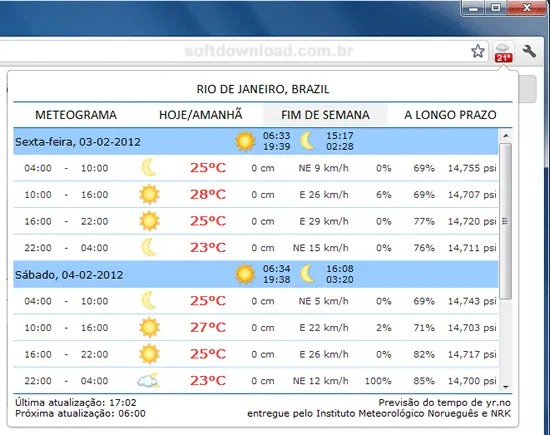This screenshot has height=435, width=550.
Task: Click the scrollbar down arrow
Action: [x=505, y=387]
